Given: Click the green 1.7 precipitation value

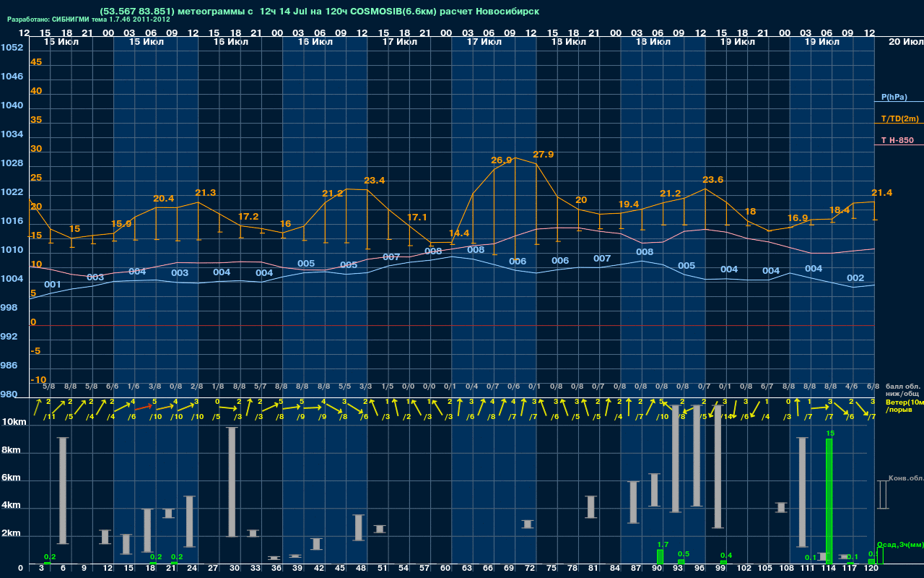Looking at the screenshot, I should point(663,544).
